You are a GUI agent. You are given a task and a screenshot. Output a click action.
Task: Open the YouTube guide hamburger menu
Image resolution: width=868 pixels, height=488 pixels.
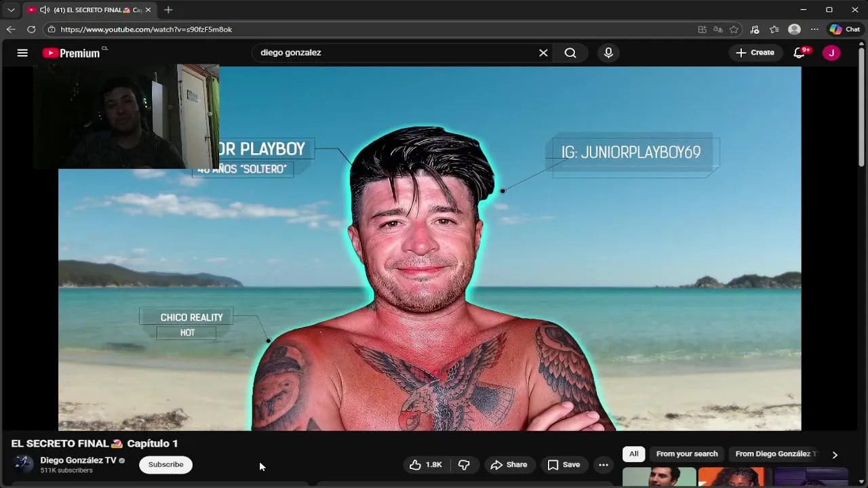(22, 53)
